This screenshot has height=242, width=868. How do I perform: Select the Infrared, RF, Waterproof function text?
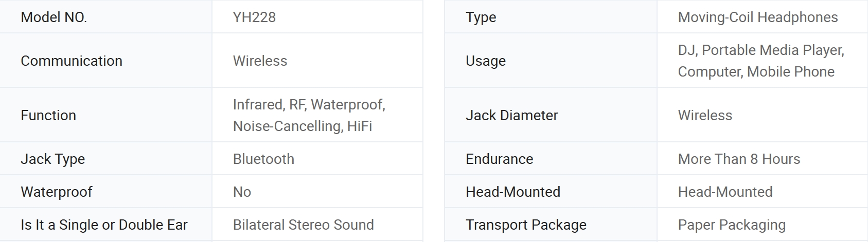(309, 104)
